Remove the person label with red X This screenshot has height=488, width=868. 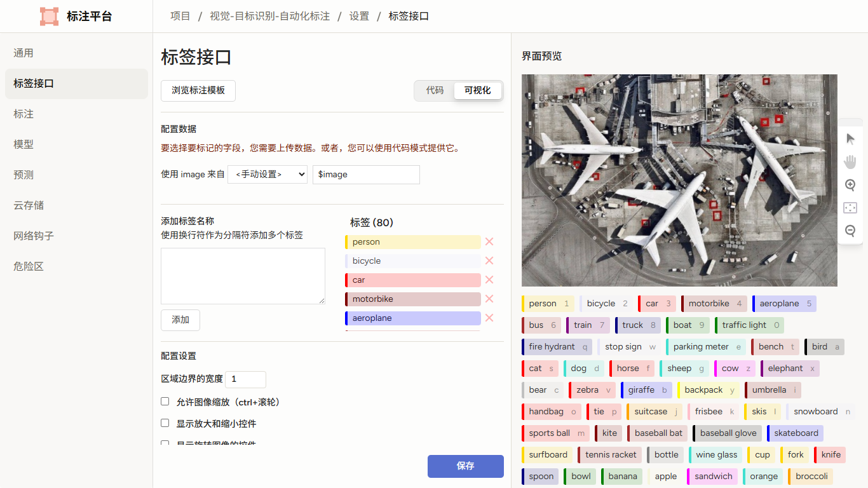[x=489, y=241]
